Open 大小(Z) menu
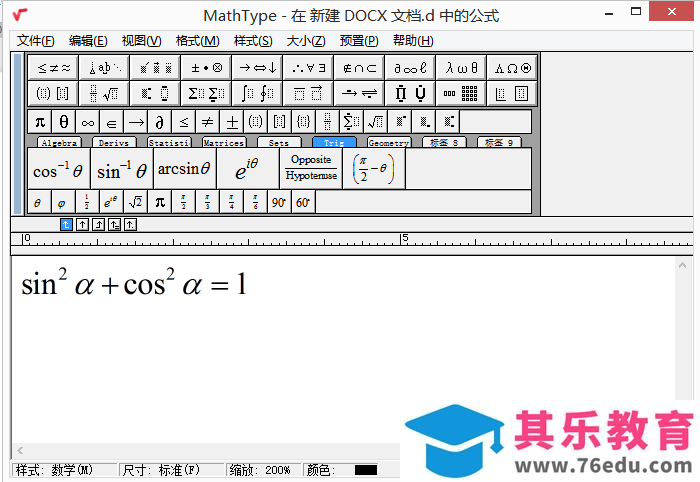 [306, 41]
